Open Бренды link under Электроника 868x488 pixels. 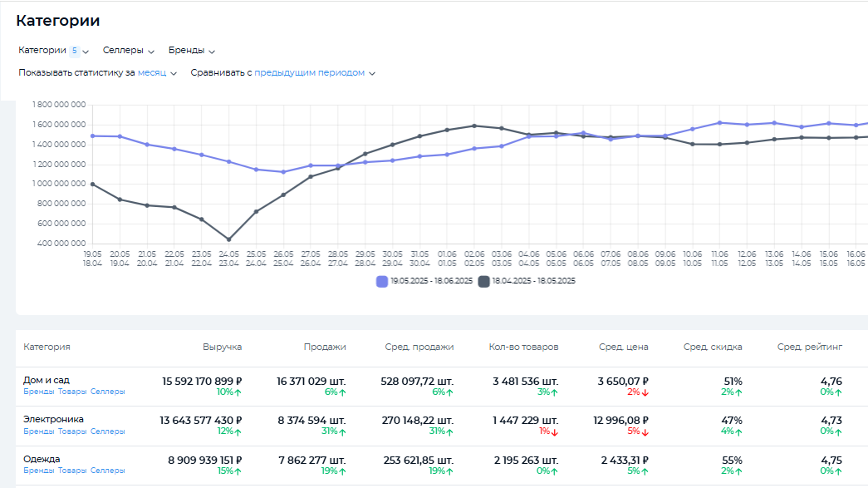39,431
